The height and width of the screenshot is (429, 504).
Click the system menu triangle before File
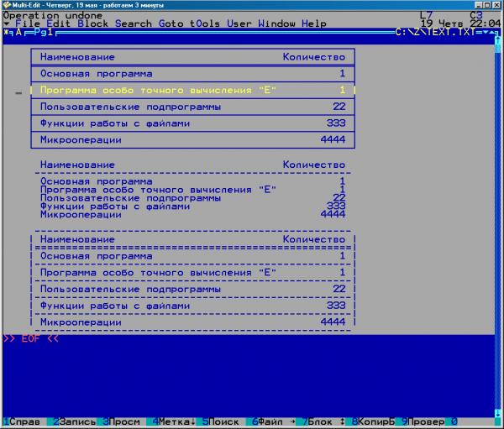[x=7, y=24]
